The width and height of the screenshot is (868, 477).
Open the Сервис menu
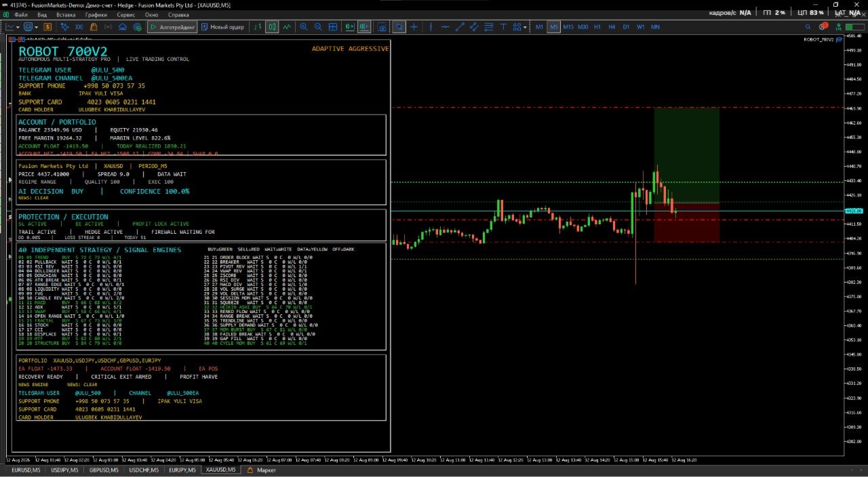point(126,14)
